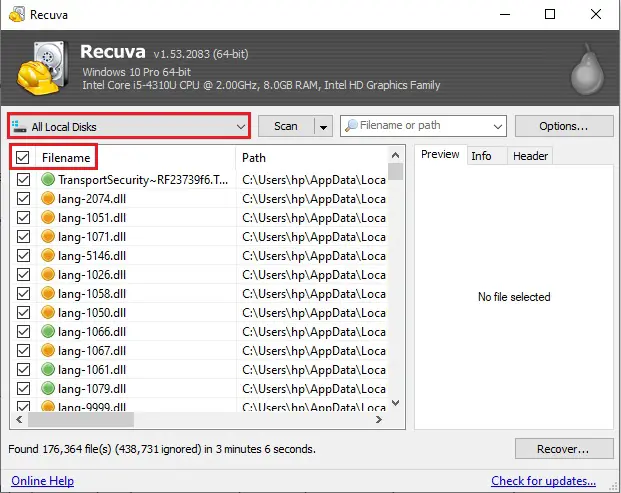
Task: Close the Recuva window
Action: (596, 15)
